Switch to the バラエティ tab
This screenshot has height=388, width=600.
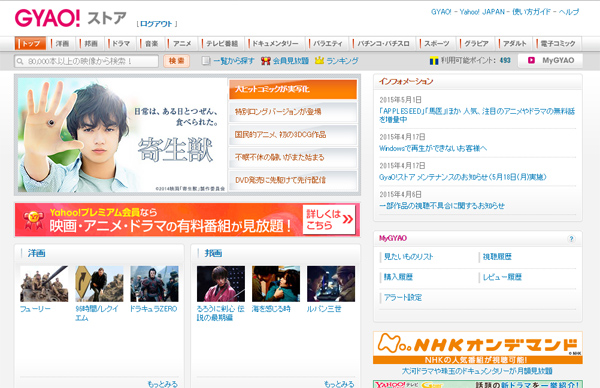328,44
